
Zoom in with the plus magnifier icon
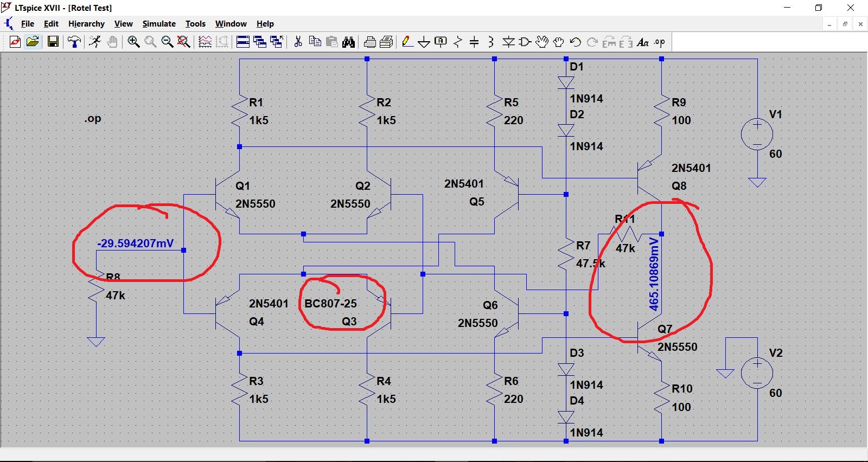click(133, 42)
